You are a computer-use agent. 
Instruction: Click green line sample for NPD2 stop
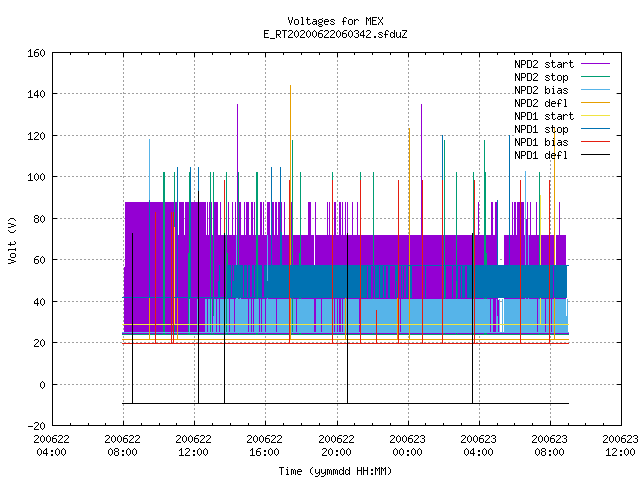595,77
